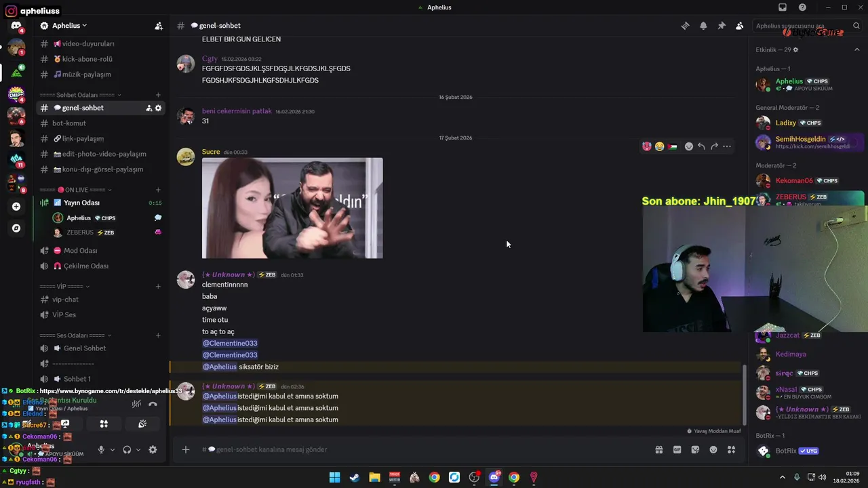The image size is (868, 488).
Task: Open microphone input options arrow
Action: point(112,449)
